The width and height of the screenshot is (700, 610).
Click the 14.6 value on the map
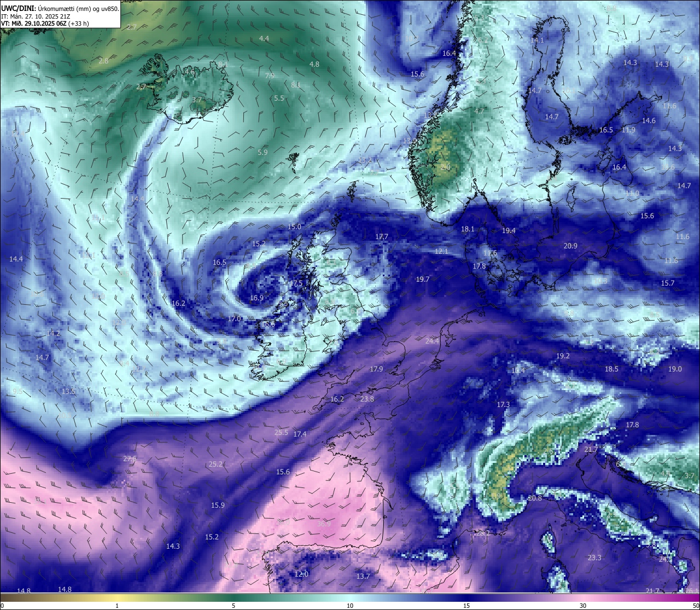click(x=649, y=120)
